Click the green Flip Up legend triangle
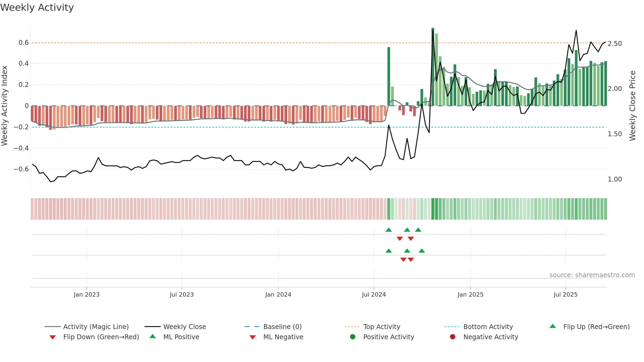This screenshot has width=644, height=362. [553, 326]
